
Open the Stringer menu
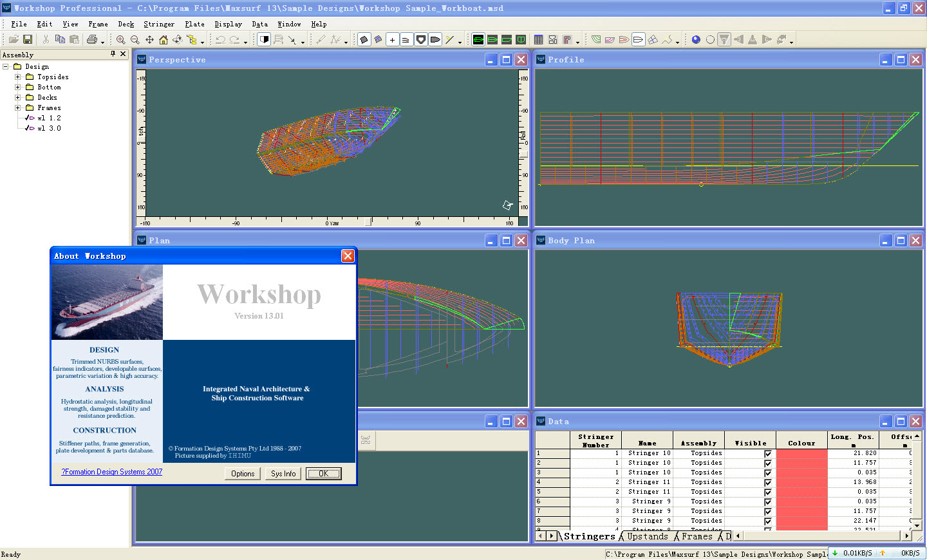pyautogui.click(x=158, y=24)
